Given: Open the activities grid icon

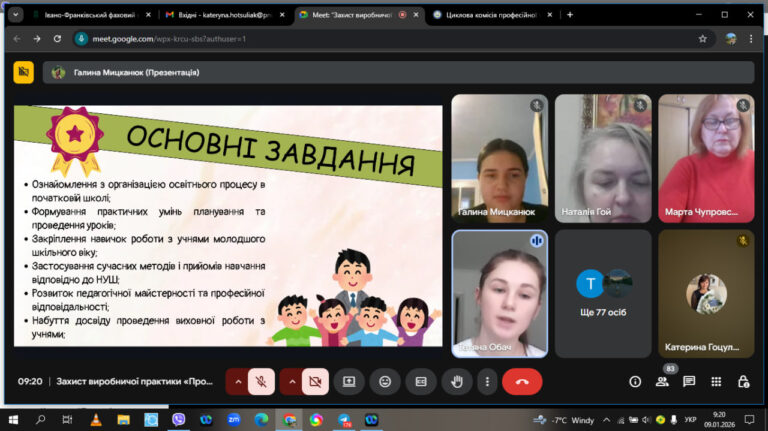Looking at the screenshot, I should click(x=716, y=382).
